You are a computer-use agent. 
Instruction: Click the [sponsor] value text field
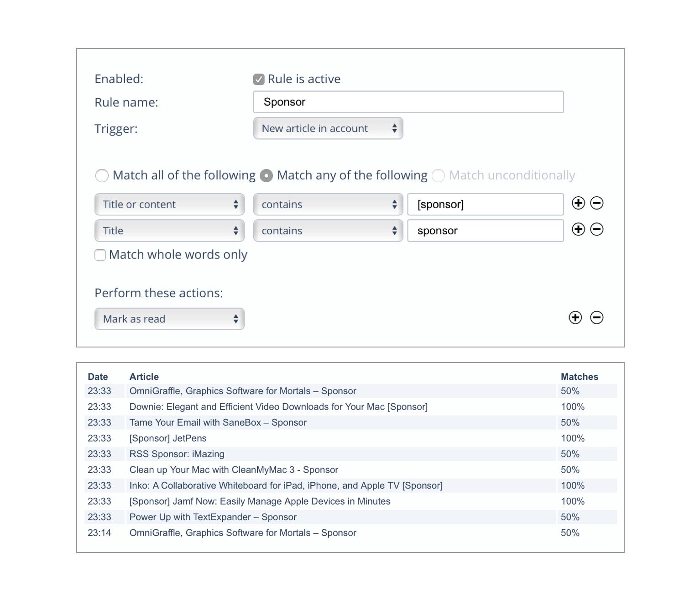click(x=485, y=204)
